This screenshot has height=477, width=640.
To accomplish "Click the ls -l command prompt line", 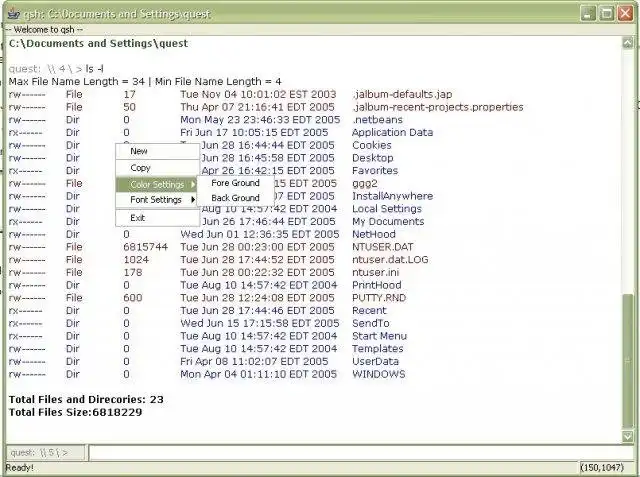I will pos(56,69).
